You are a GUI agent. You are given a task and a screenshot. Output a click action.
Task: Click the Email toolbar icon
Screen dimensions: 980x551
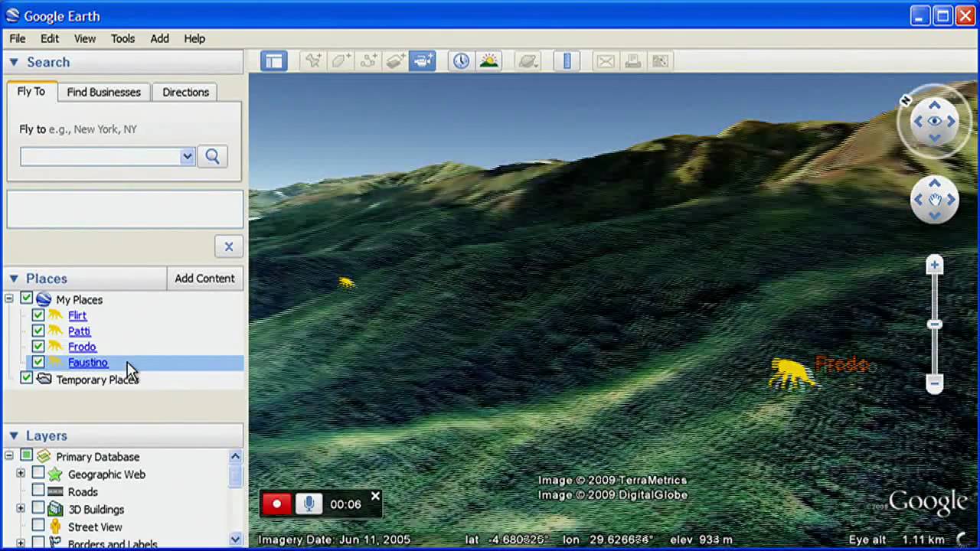tap(606, 61)
